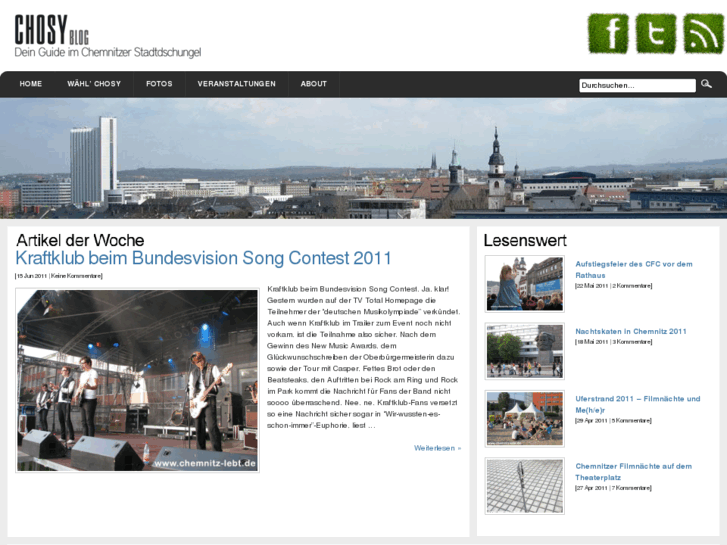Open the Kraftklub concert stage photo
Viewport: 727px width, 545px height.
(x=137, y=380)
